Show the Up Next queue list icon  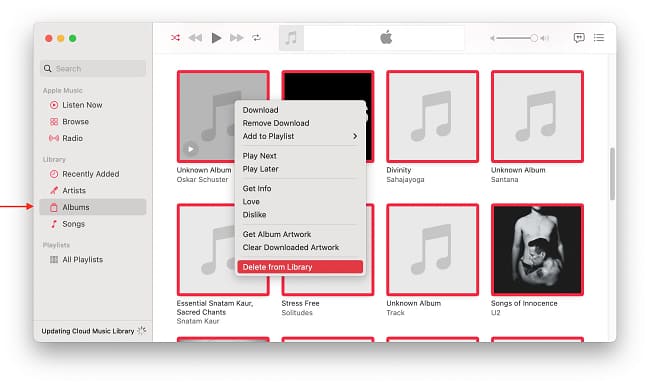click(599, 38)
